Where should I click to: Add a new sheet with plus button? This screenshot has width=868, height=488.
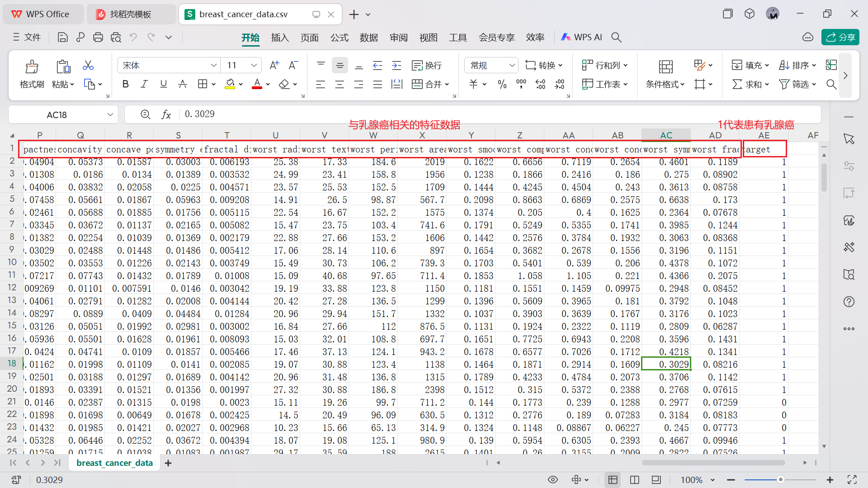pos(168,463)
